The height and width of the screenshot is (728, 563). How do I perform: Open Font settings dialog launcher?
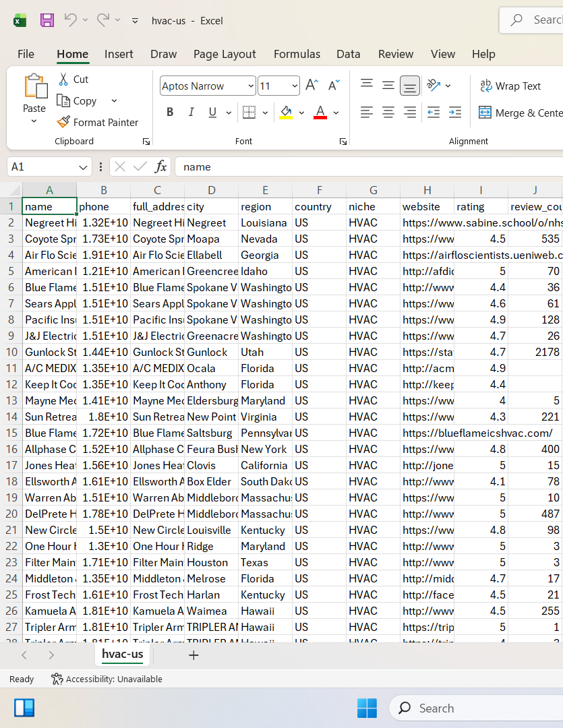click(343, 142)
